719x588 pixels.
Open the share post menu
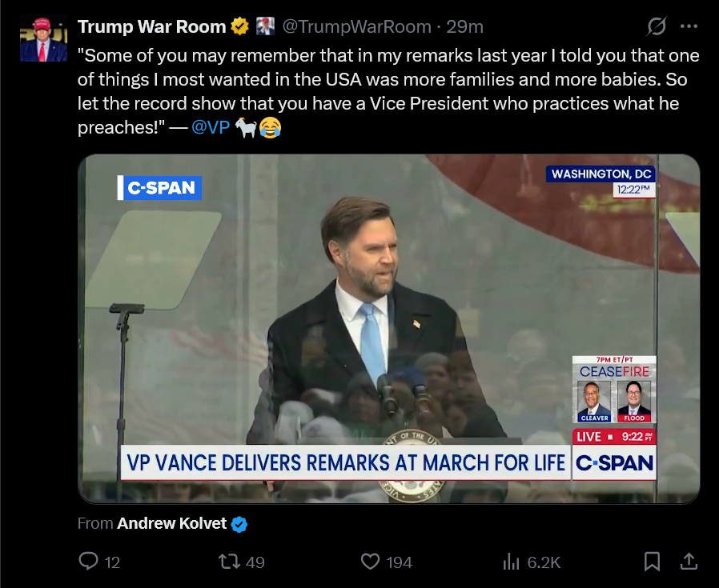[688, 562]
